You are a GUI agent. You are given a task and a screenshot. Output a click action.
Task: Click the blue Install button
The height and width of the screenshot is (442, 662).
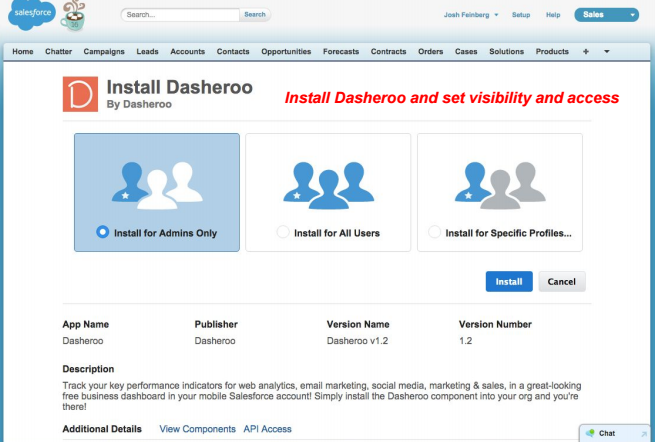click(509, 282)
